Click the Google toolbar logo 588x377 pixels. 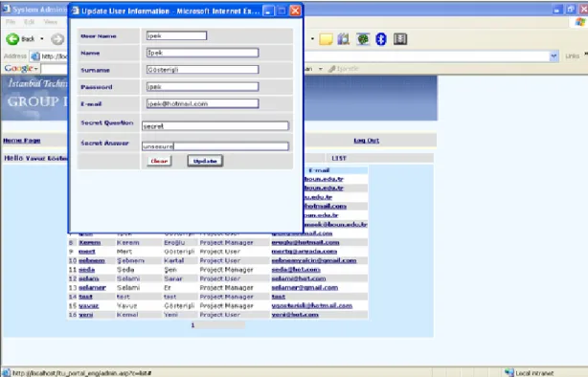(19, 69)
